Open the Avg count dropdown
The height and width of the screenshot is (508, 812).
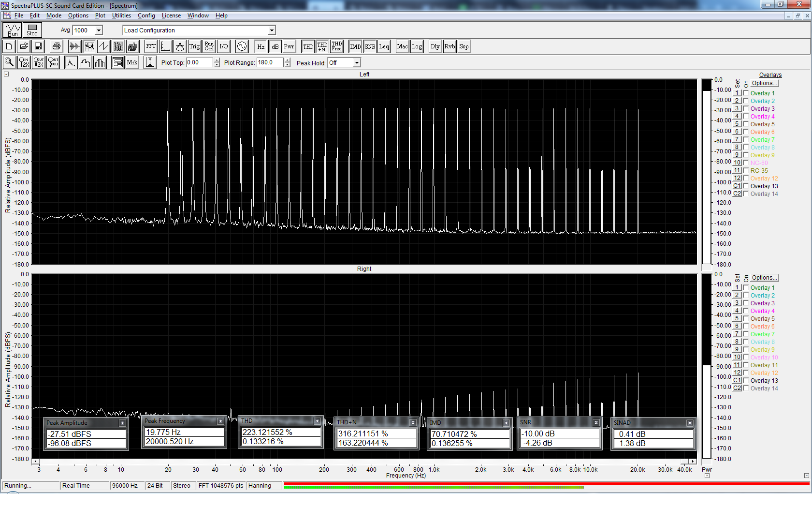[x=99, y=30]
